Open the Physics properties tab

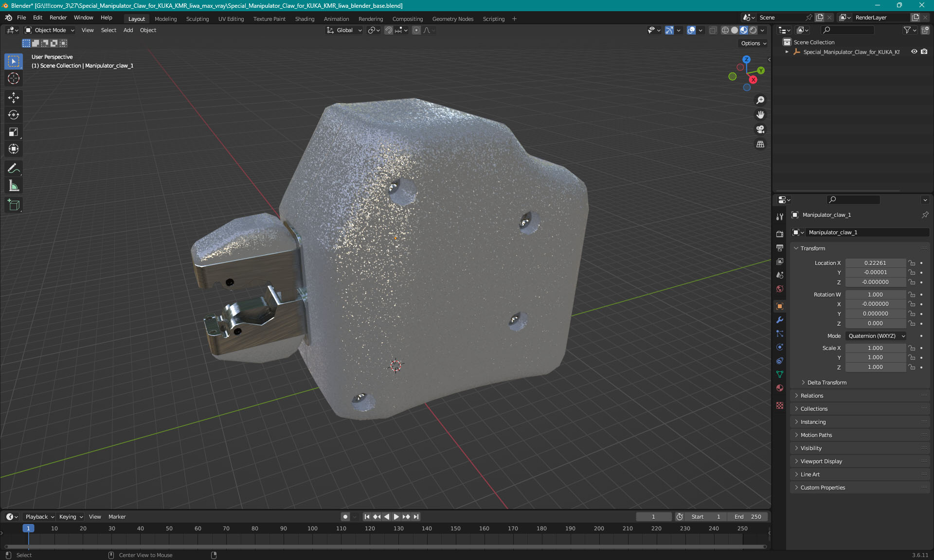pos(780,347)
